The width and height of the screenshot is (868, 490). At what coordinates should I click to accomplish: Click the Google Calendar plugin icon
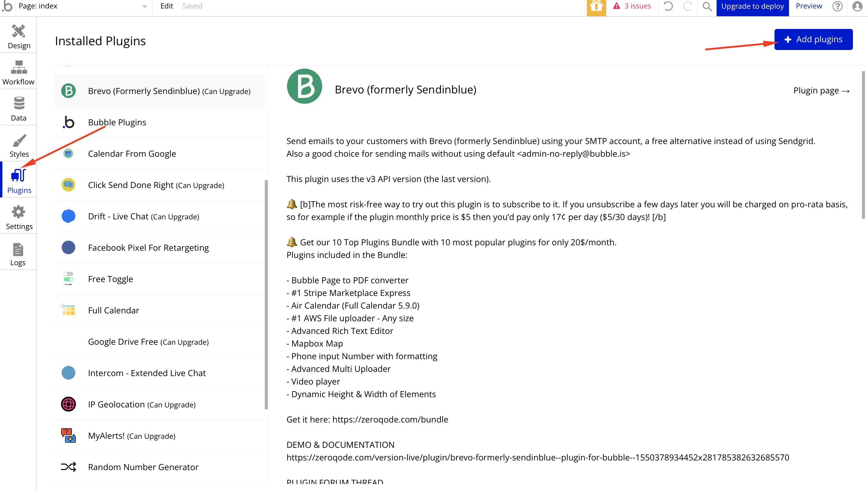coord(68,154)
